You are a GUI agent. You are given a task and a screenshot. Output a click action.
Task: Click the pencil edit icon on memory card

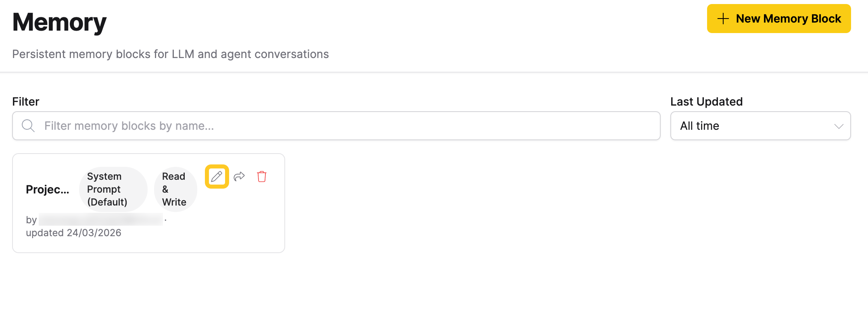click(x=217, y=177)
